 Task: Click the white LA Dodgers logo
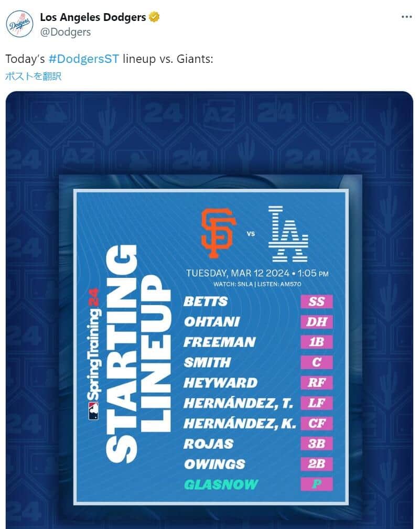(x=288, y=234)
